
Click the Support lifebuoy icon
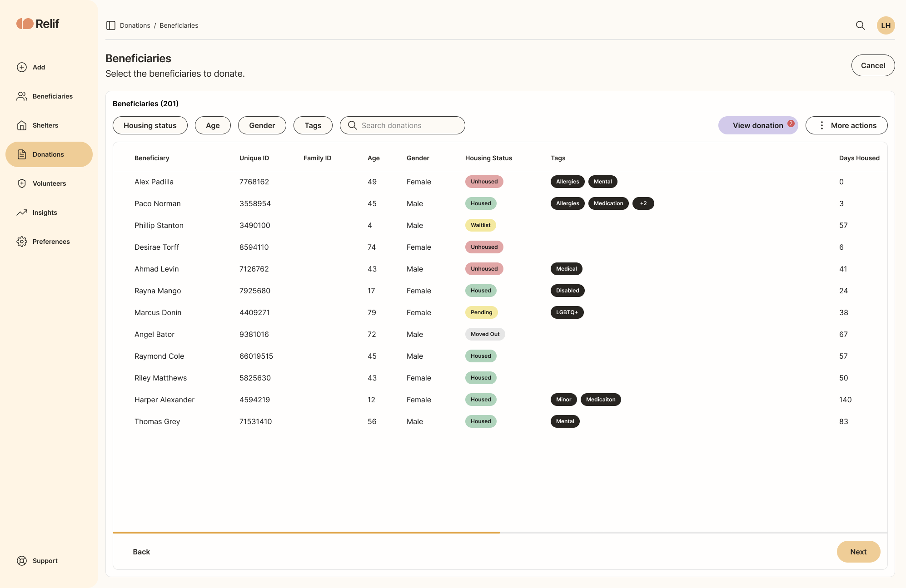(x=22, y=561)
